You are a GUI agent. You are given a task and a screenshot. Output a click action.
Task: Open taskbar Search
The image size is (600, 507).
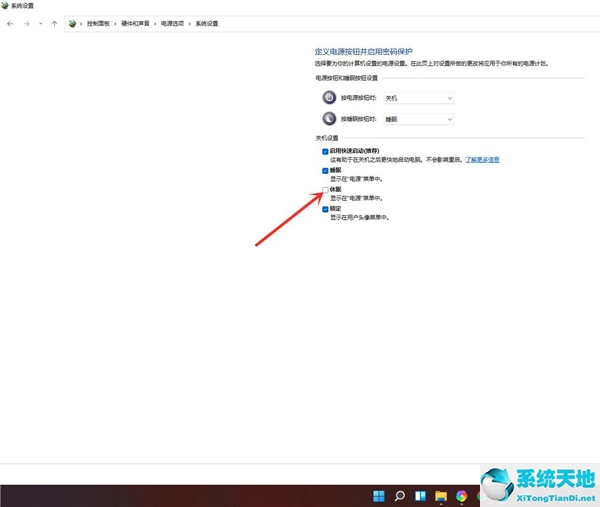click(399, 496)
